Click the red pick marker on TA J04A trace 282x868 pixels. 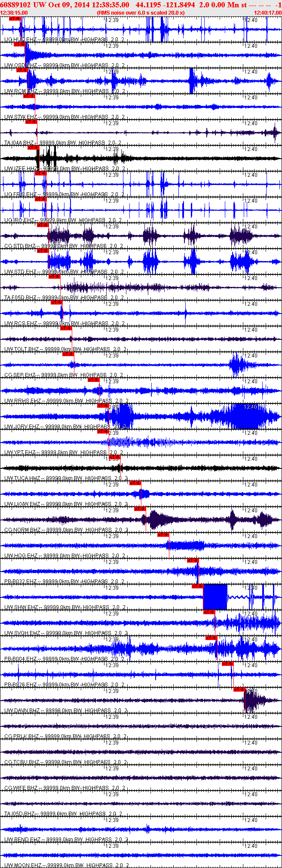[x=31, y=122]
